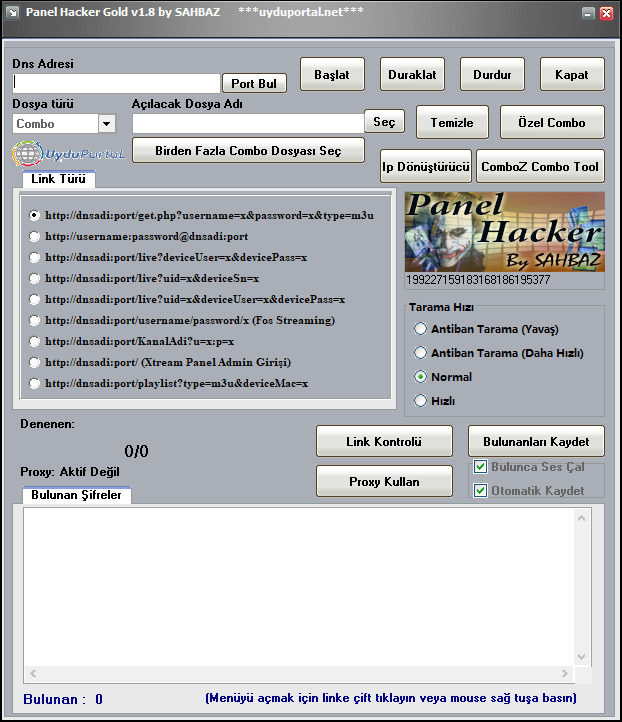Click the right arrow of the horizontal scrollbar
The height and width of the screenshot is (722, 622).
click(x=565, y=675)
